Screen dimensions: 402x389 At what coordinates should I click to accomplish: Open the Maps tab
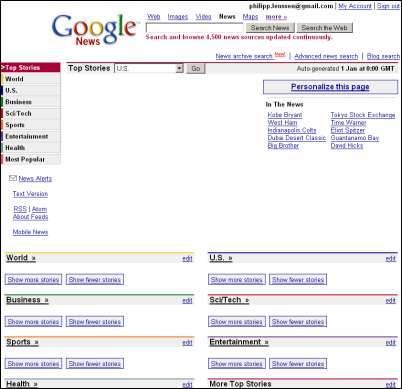pyautogui.click(x=250, y=17)
